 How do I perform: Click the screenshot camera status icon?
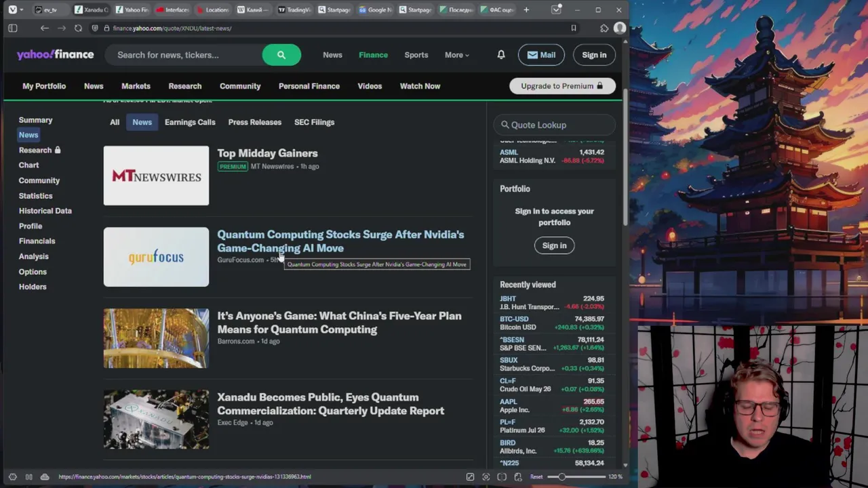click(486, 476)
